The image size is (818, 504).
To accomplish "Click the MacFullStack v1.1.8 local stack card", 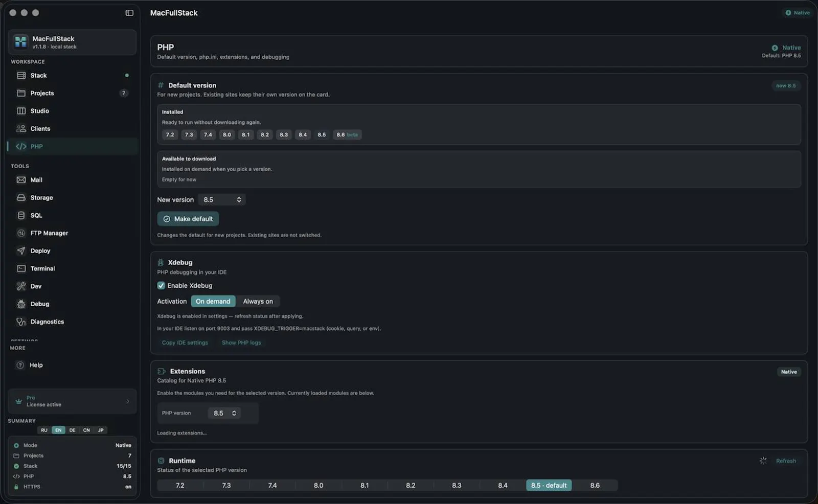I will [72, 42].
